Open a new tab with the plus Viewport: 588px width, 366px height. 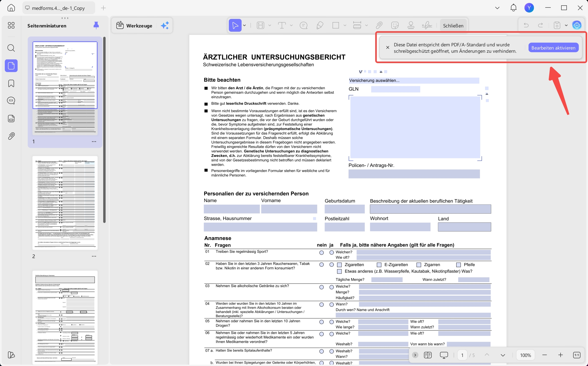[103, 8]
